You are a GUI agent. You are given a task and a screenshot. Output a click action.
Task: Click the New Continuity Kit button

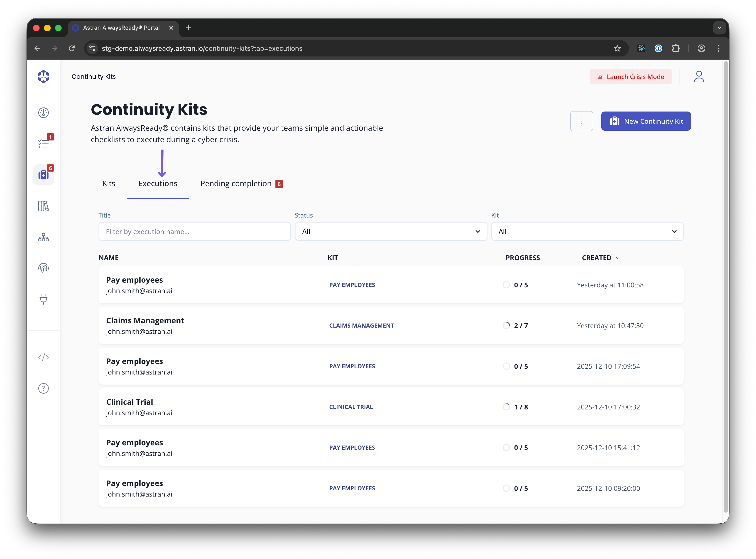click(x=646, y=121)
